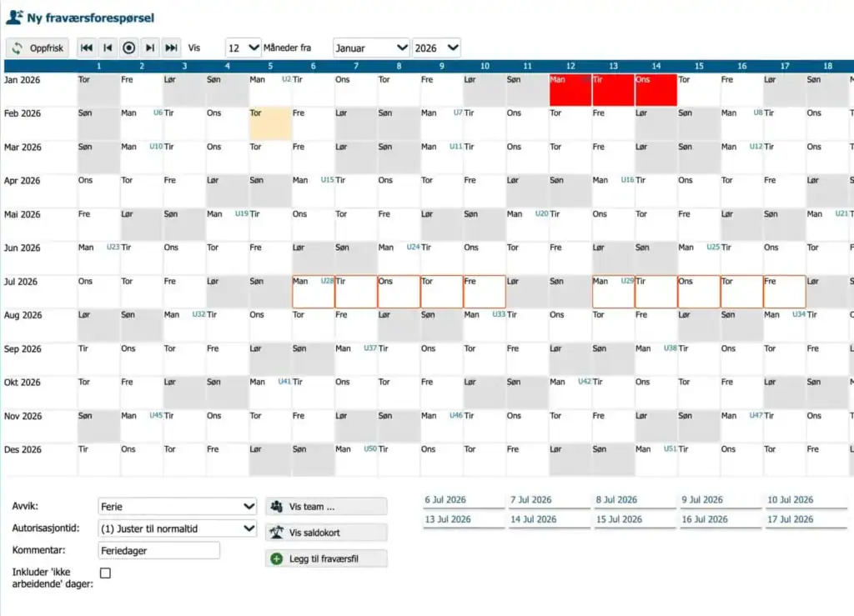The height and width of the screenshot is (616, 854).
Task: Select red Monday 12 January cell
Action: click(570, 90)
